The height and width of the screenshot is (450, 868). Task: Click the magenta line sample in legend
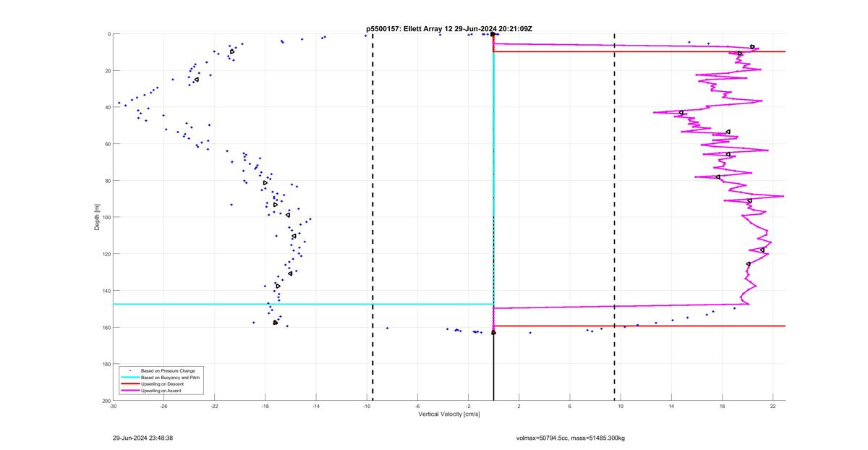(129, 390)
